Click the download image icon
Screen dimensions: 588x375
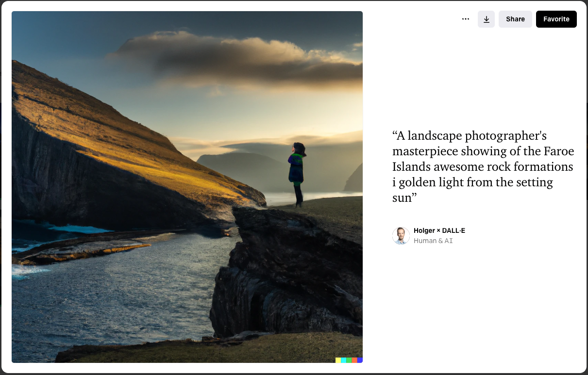[486, 19]
